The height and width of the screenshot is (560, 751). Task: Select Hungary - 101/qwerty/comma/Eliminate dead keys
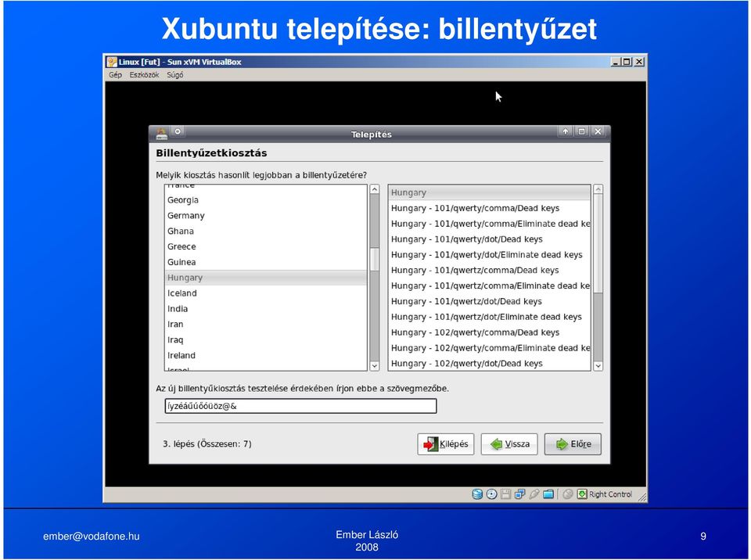point(490,224)
